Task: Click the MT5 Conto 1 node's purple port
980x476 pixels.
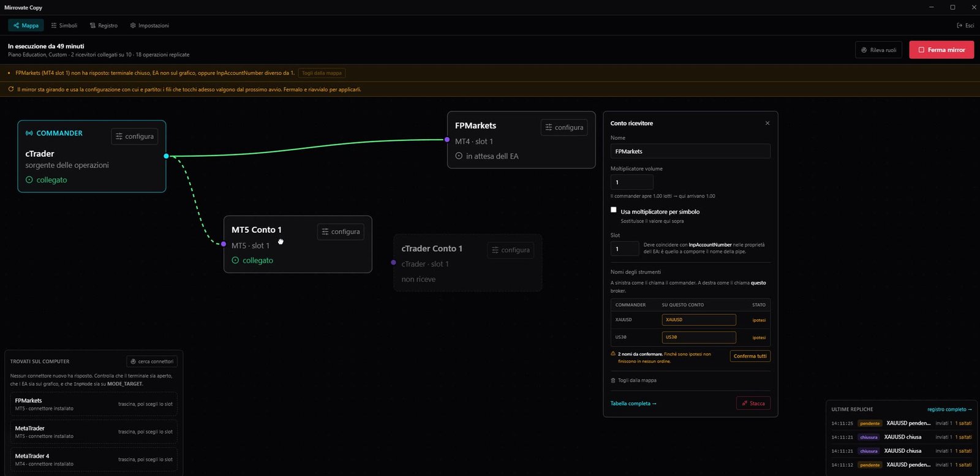Action: [224, 244]
